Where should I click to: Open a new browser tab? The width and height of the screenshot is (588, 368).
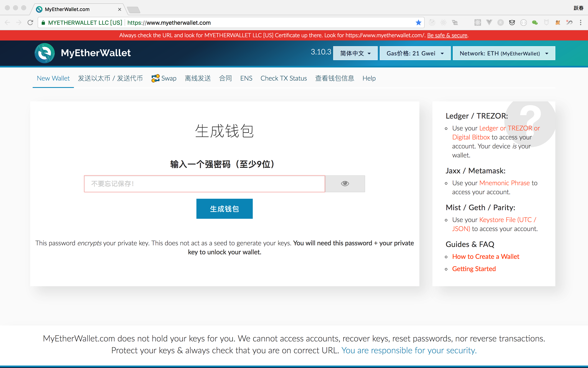[x=133, y=10]
